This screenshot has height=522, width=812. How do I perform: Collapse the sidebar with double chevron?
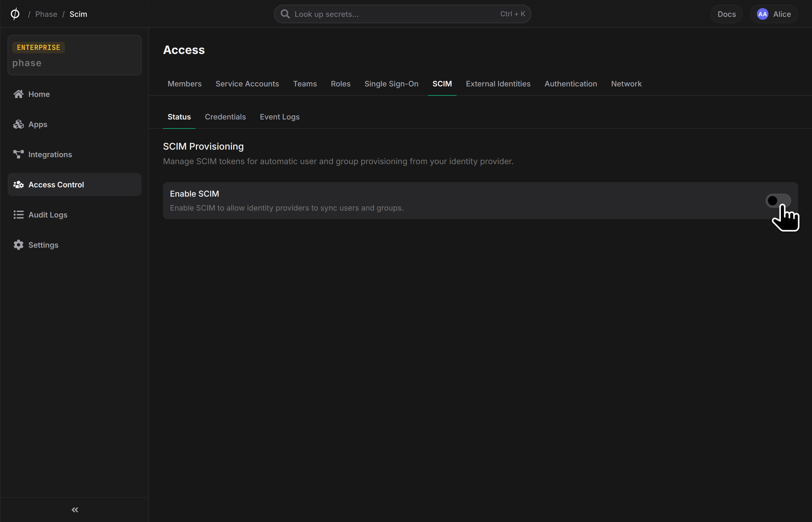[x=75, y=510]
